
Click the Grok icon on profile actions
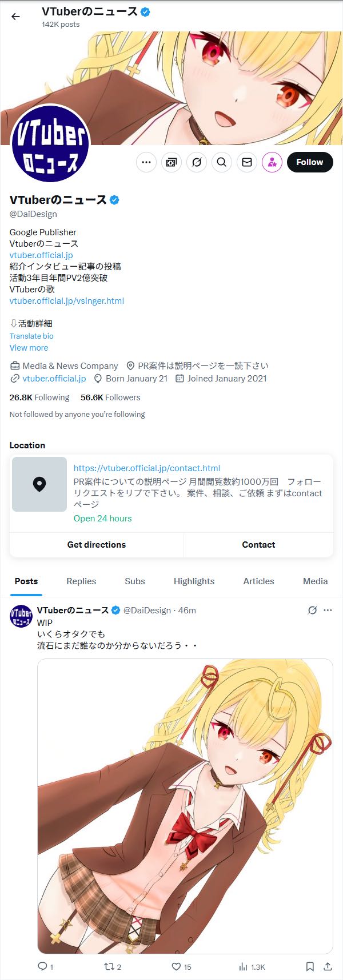[197, 162]
